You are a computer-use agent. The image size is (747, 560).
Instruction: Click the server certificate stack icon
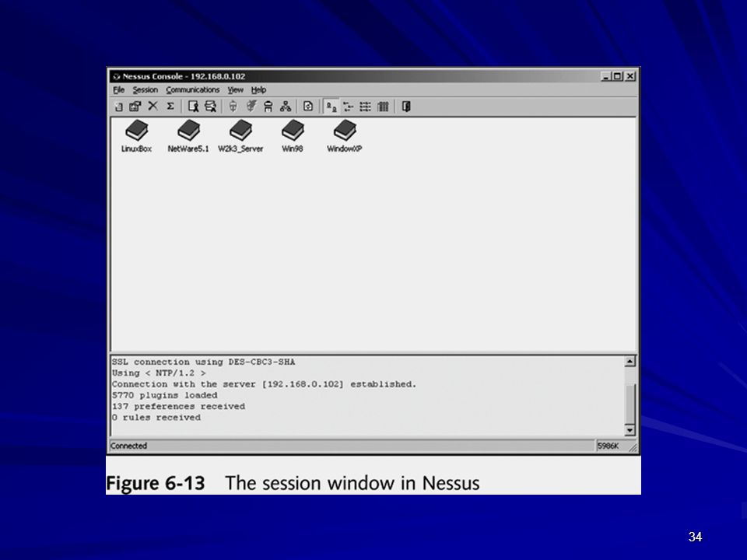(210, 107)
